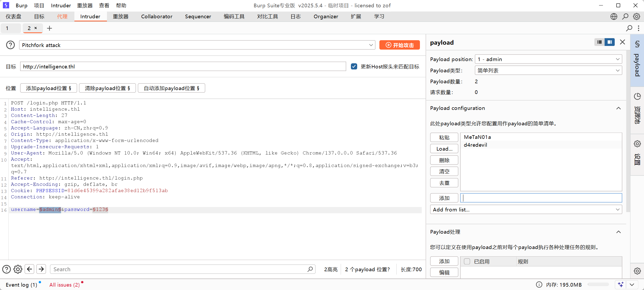Open the resource pool side tab icon
The image size is (644, 290).
click(x=637, y=96)
